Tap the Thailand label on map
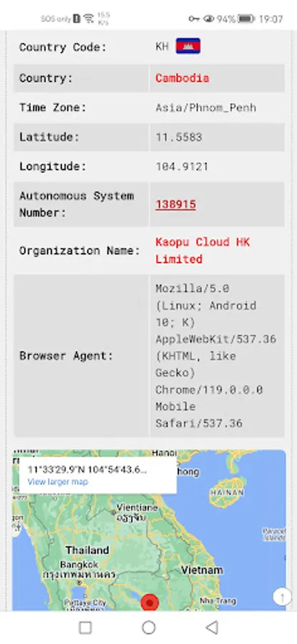This screenshot has height=644, width=297. 87,550
